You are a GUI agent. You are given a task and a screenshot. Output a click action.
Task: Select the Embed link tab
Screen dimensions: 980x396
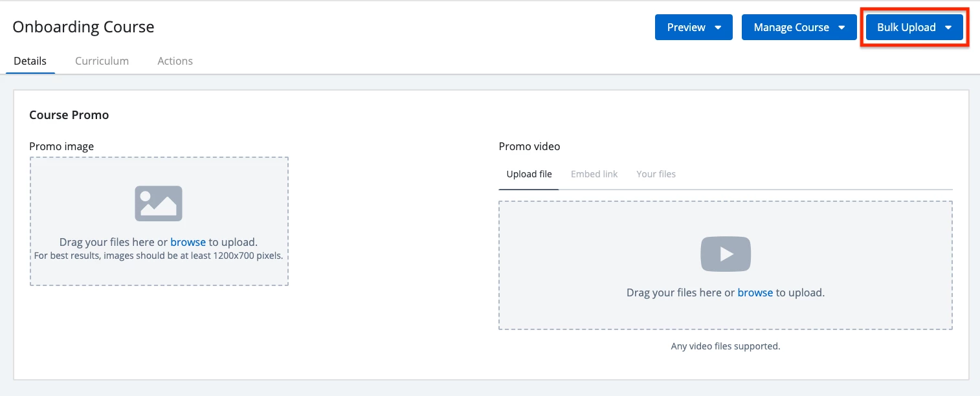click(x=594, y=174)
